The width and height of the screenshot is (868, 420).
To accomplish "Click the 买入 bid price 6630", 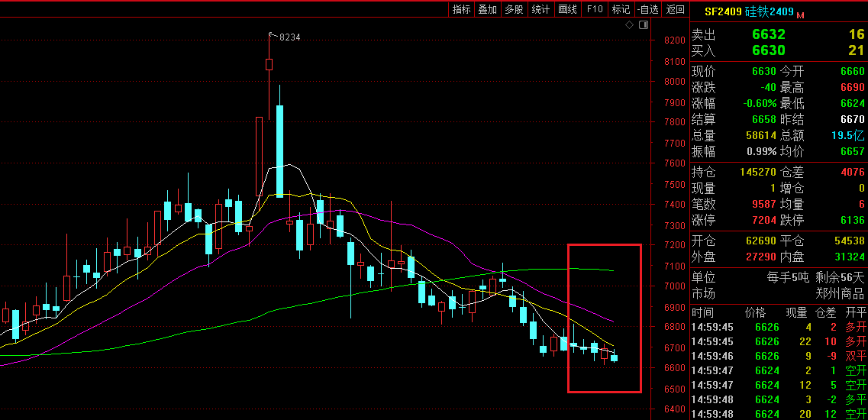I will (768, 50).
